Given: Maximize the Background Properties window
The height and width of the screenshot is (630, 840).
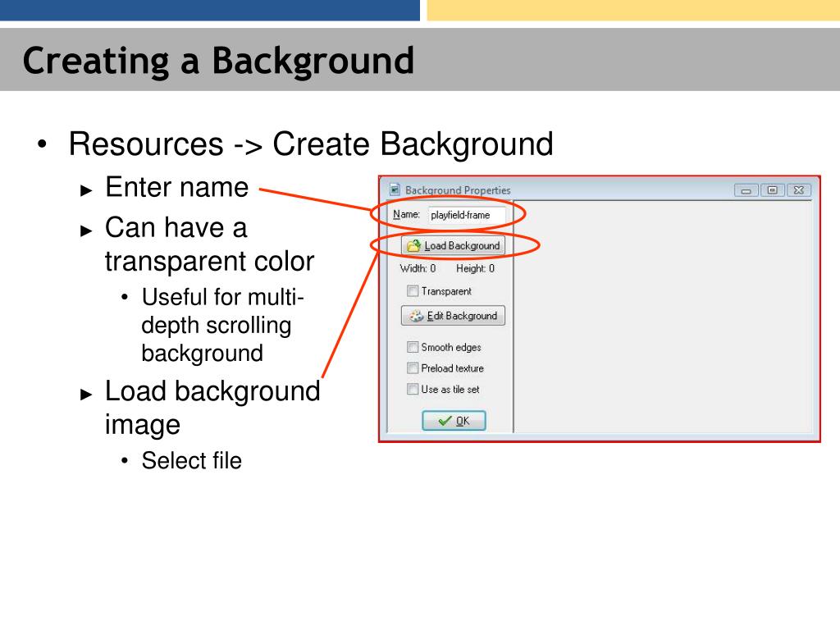Looking at the screenshot, I should [x=772, y=190].
